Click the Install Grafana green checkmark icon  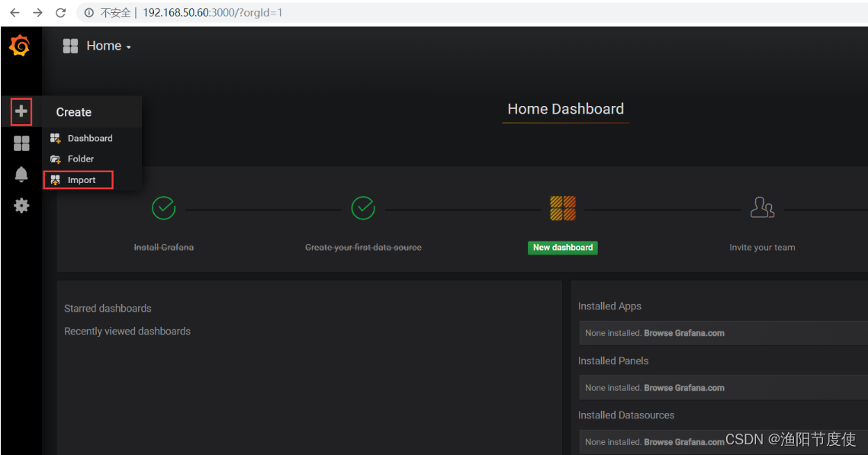[x=164, y=208]
